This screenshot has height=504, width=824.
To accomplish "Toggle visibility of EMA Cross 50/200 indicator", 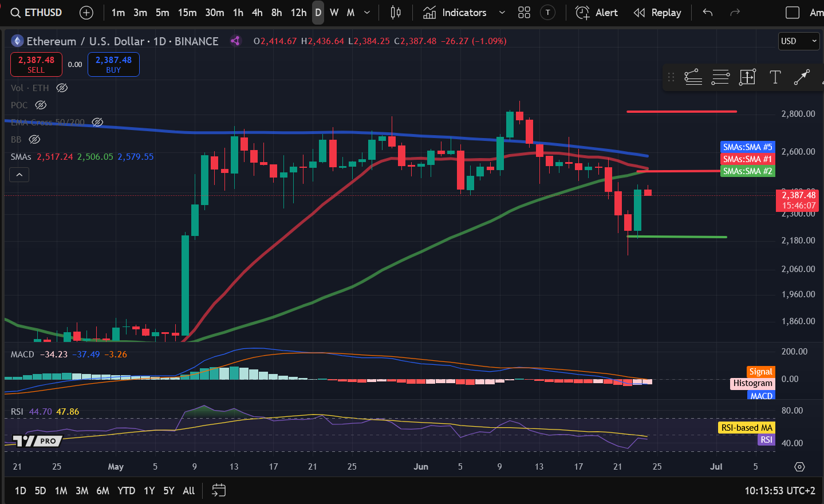I will (97, 122).
